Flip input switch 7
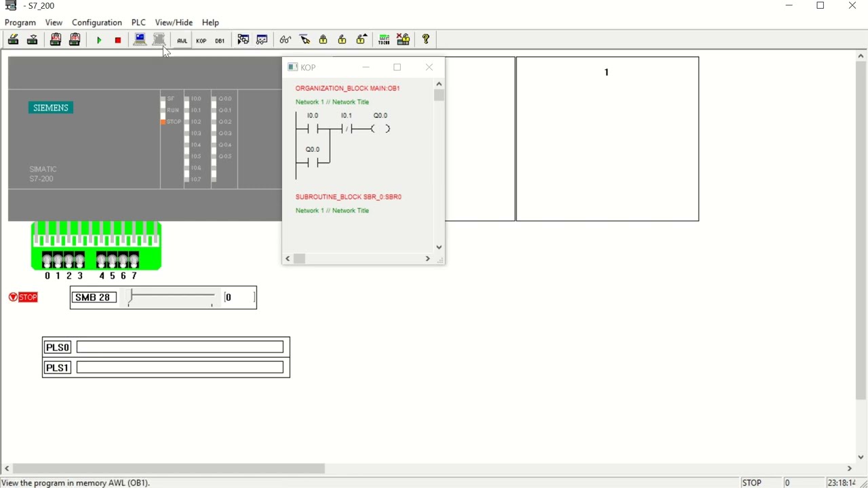 [134, 260]
